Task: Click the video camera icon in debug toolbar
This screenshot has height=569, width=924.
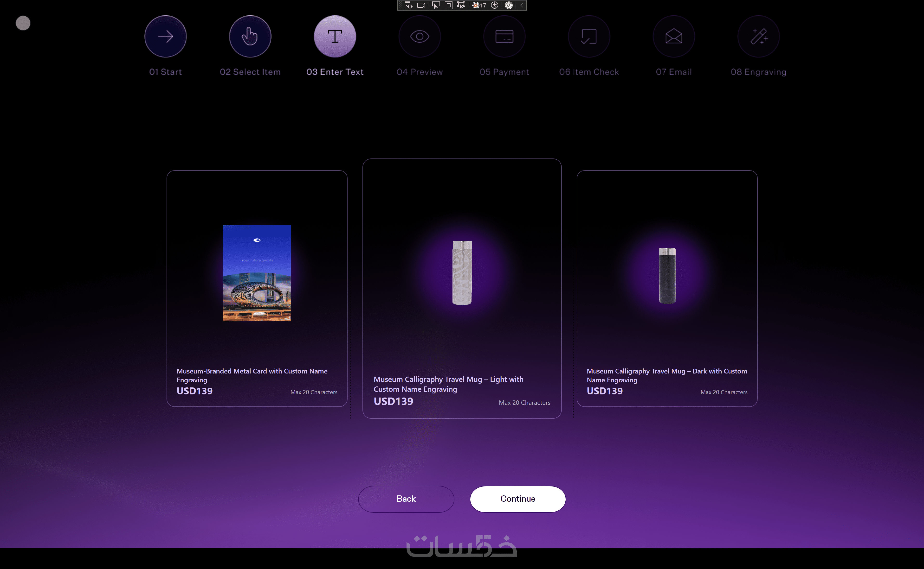Action: pos(421,5)
